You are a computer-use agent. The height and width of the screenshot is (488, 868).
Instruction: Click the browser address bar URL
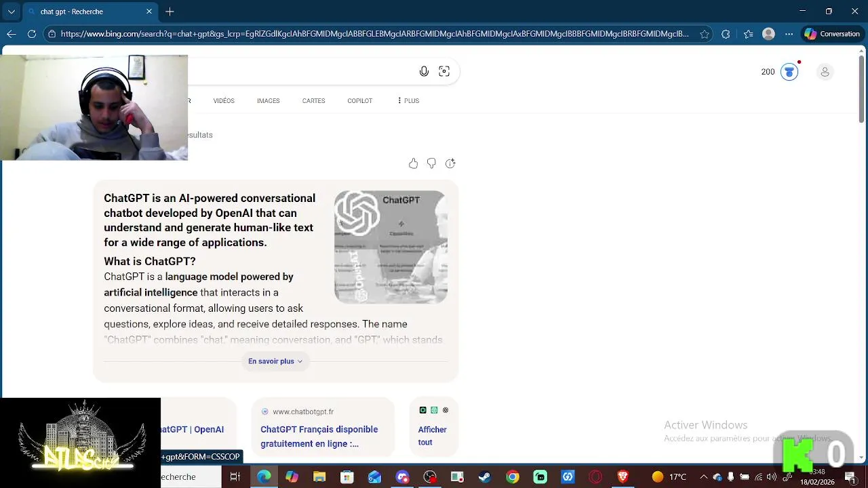(x=374, y=34)
